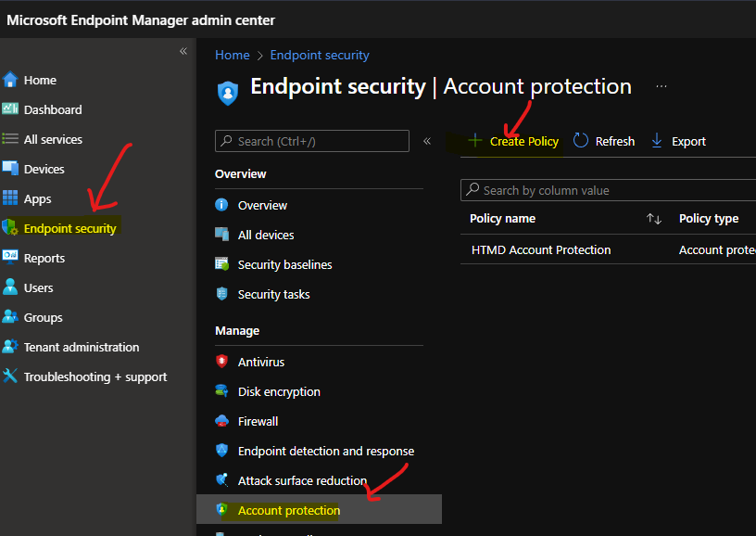This screenshot has width=756, height=536.
Task: Follow the Endpoint security breadcrumb link
Action: click(x=320, y=55)
